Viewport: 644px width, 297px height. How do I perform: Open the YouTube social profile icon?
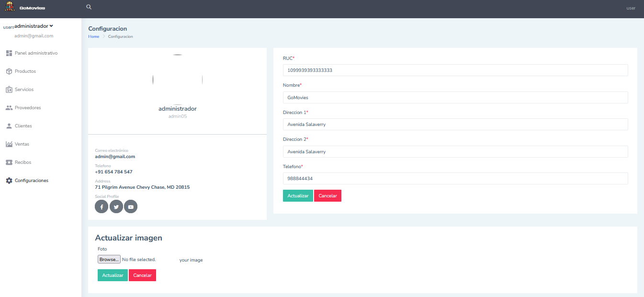[x=131, y=206]
